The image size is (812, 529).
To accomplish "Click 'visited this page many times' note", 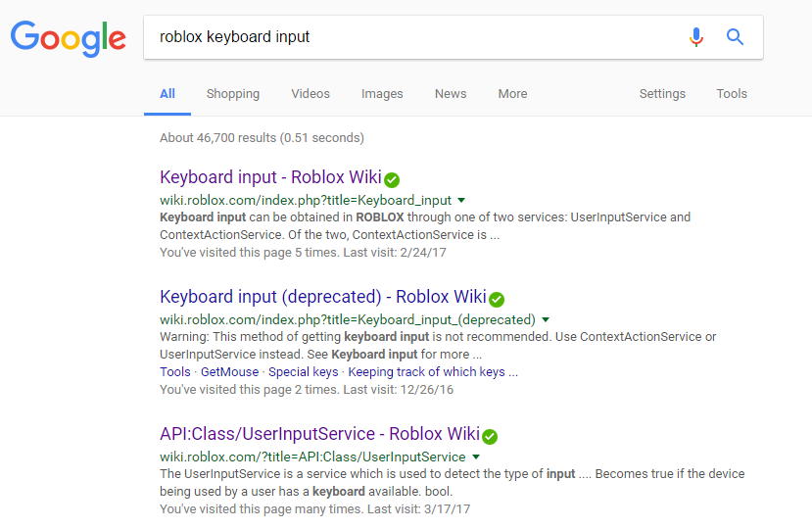I will (314, 509).
